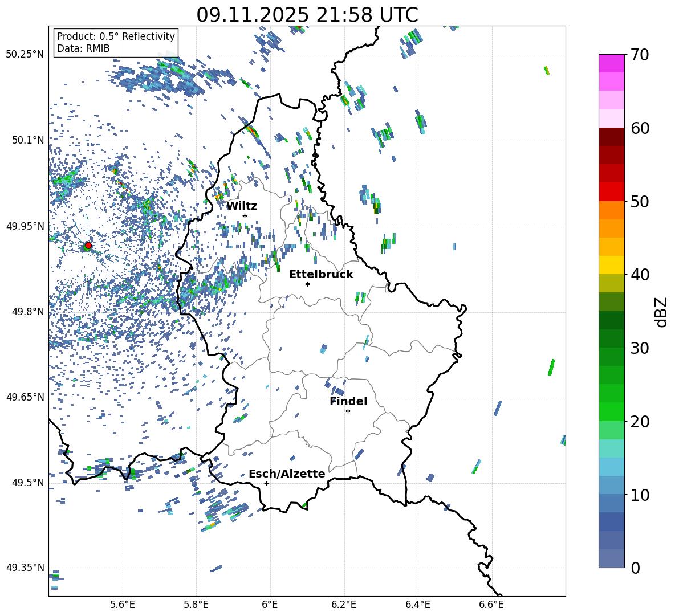The image size is (675, 616).
Task: Click the Wiltz city label
Action: coord(242,206)
